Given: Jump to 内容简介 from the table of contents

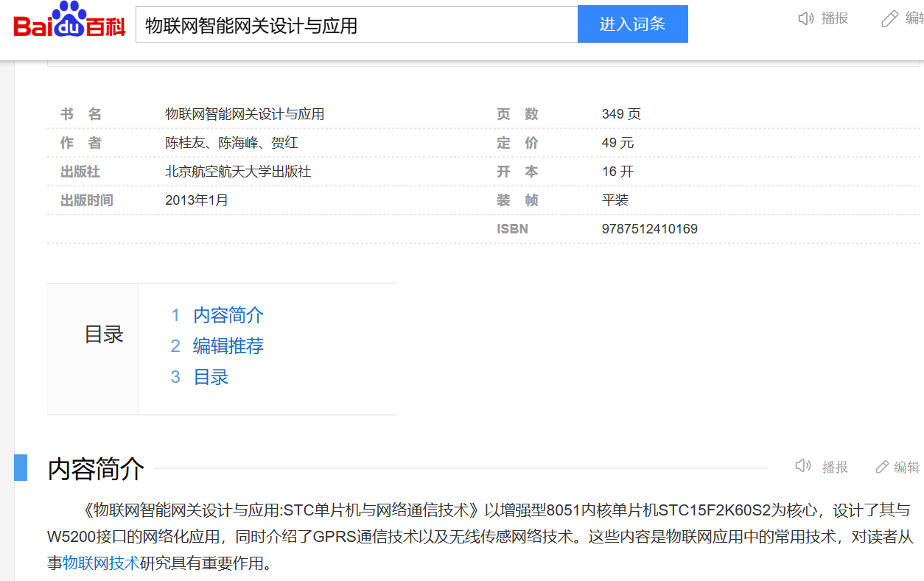Looking at the screenshot, I should [228, 315].
